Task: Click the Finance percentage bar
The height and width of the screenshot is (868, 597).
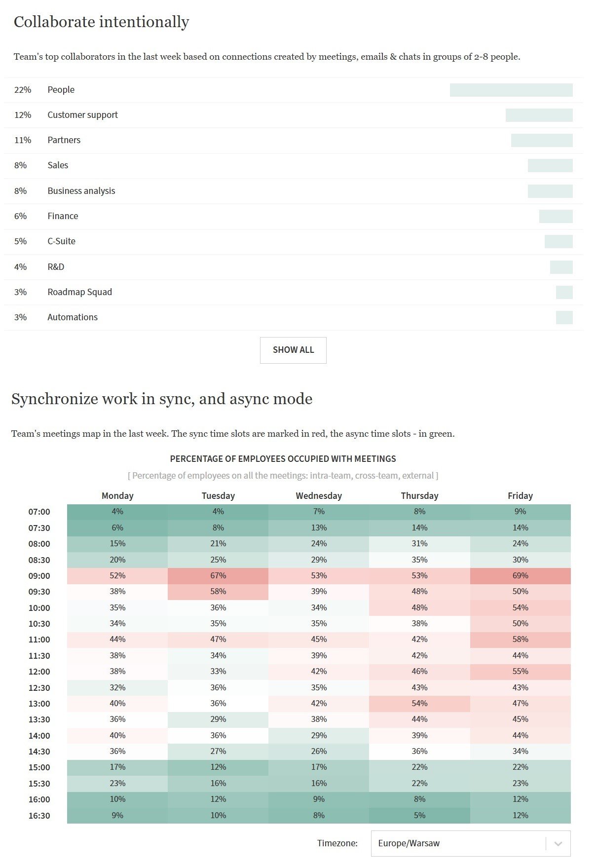Action: (556, 216)
